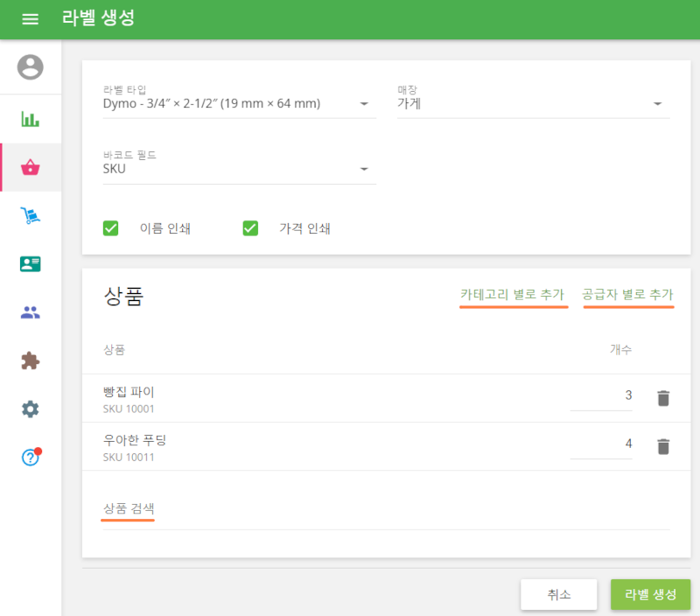Select the 카테고리 별로 추가 link

pyautogui.click(x=514, y=296)
